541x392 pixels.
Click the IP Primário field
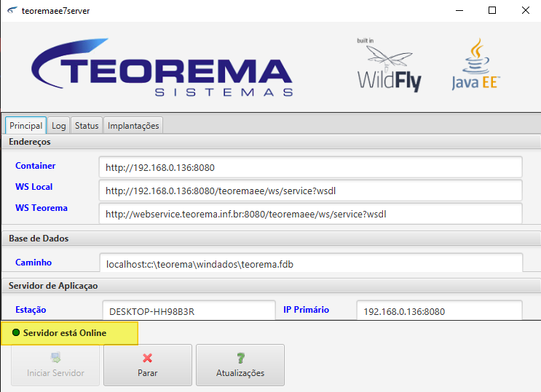pos(440,311)
